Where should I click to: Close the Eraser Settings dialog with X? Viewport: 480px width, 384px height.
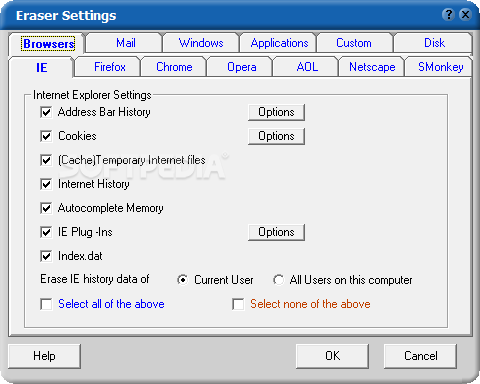point(465,14)
